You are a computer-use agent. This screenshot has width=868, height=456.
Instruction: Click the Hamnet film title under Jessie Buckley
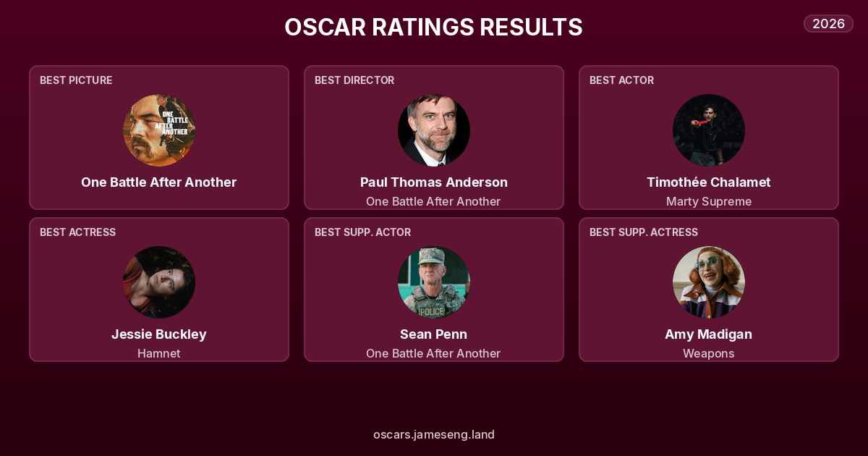[x=159, y=353]
